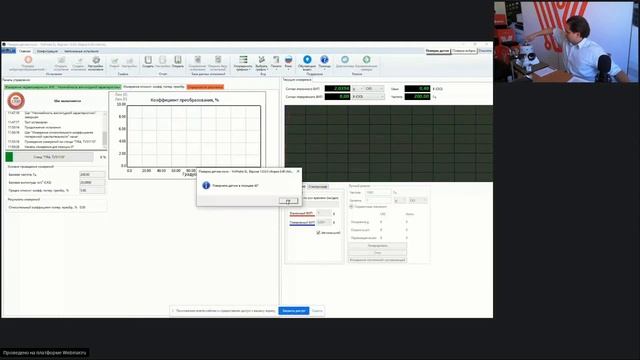This screenshot has width=640, height=360.
Task: Click the base frequency field showing 200.00
Action: tap(92, 174)
